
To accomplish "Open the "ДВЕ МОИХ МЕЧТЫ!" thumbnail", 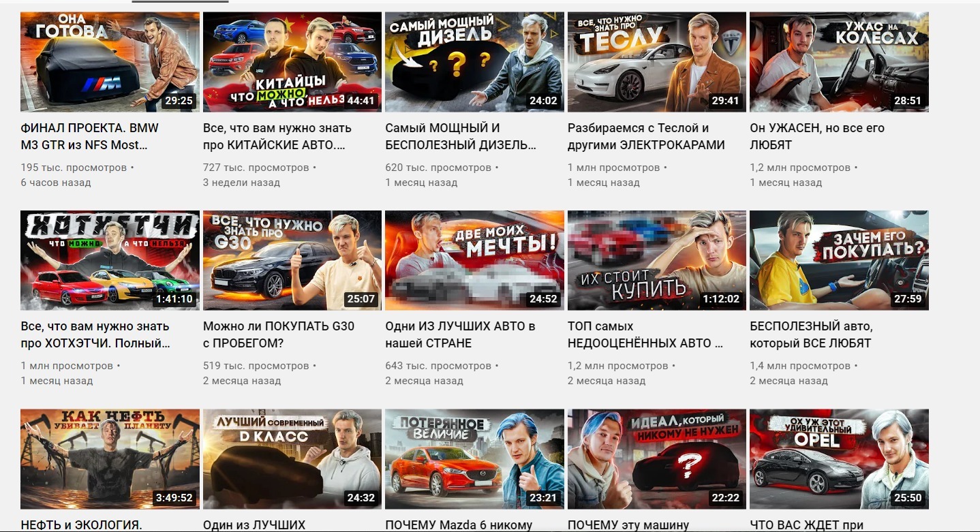I will (x=474, y=260).
